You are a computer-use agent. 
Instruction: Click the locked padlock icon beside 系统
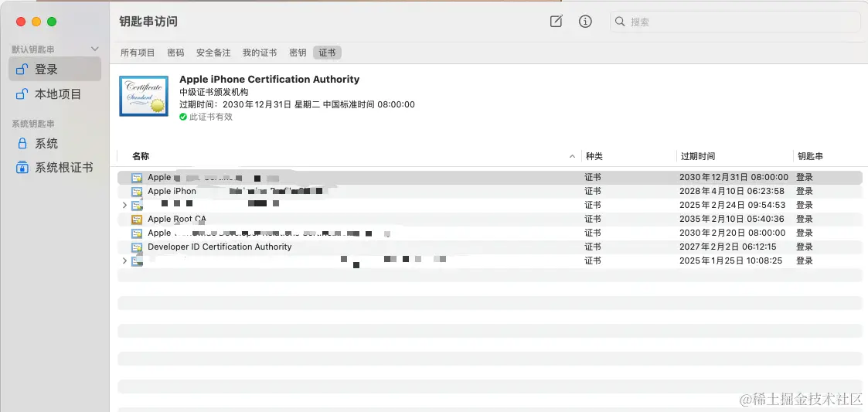22,144
